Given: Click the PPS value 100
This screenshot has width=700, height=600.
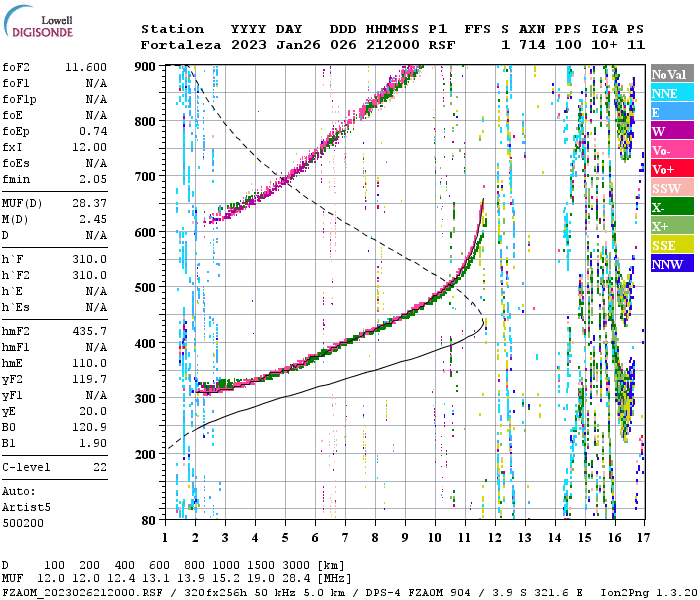Looking at the screenshot, I should tap(568, 45).
